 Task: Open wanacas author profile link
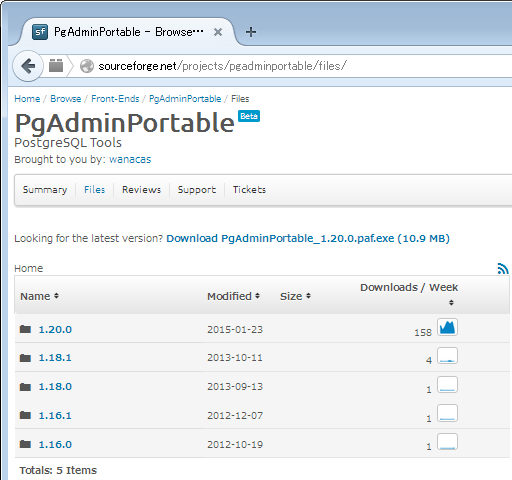(130, 159)
